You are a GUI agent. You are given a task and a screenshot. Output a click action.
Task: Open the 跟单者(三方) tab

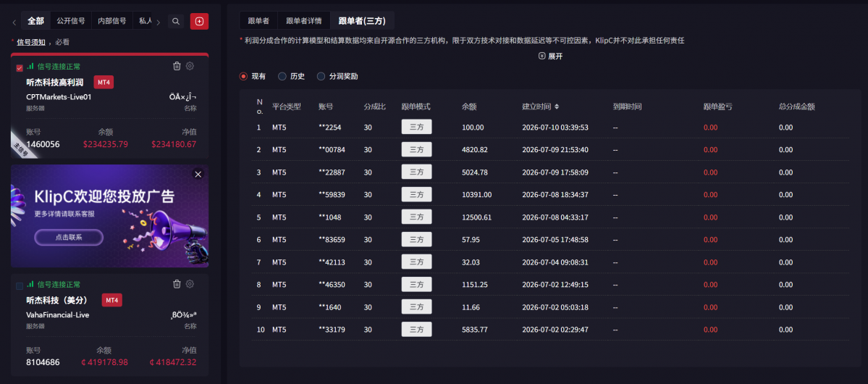click(362, 21)
